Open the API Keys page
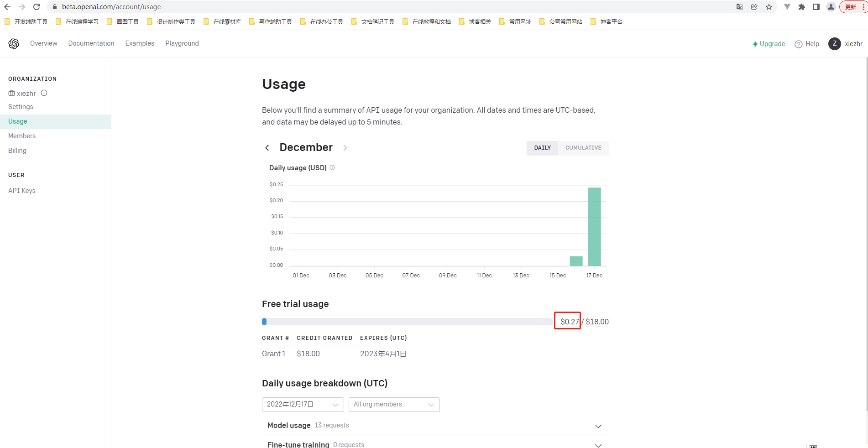The image size is (868, 448). (22, 191)
